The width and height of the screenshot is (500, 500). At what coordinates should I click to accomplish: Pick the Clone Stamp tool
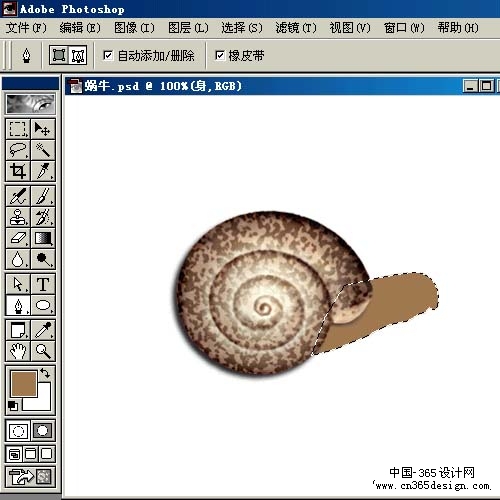coord(18,217)
